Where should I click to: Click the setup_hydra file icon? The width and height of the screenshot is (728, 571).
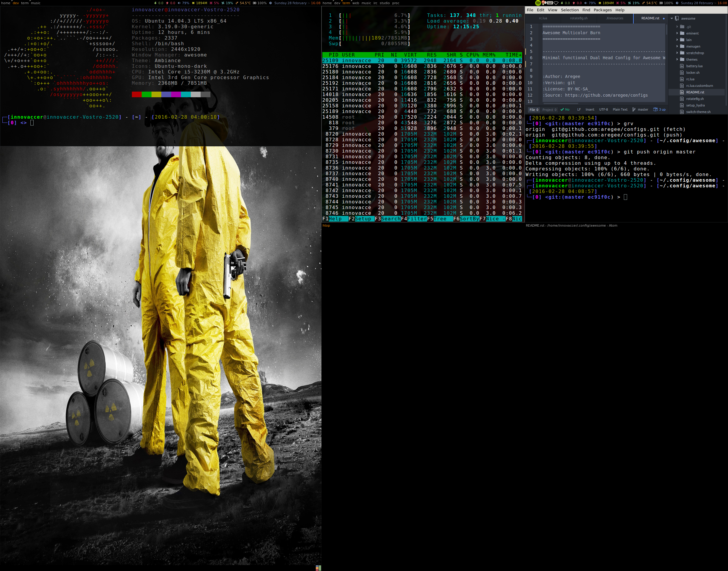[x=682, y=105]
